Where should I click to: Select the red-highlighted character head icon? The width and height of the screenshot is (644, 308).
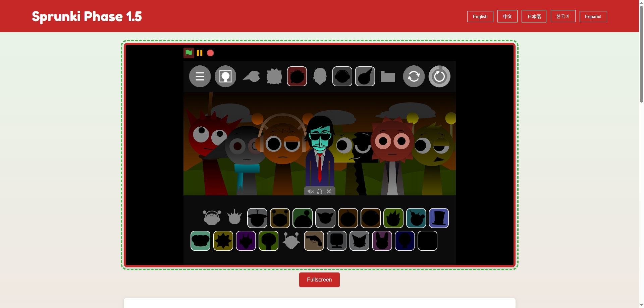297,76
